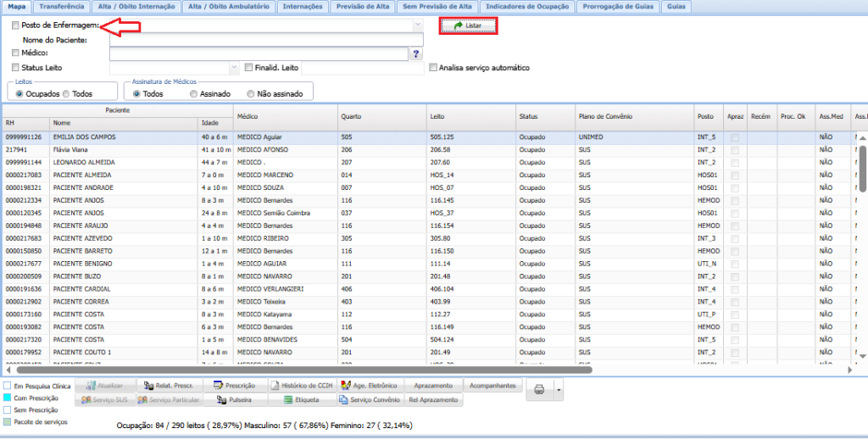This screenshot has width=868, height=440.
Task: Click the white Em Pesquisa Clínica swatch
Action: (x=7, y=385)
